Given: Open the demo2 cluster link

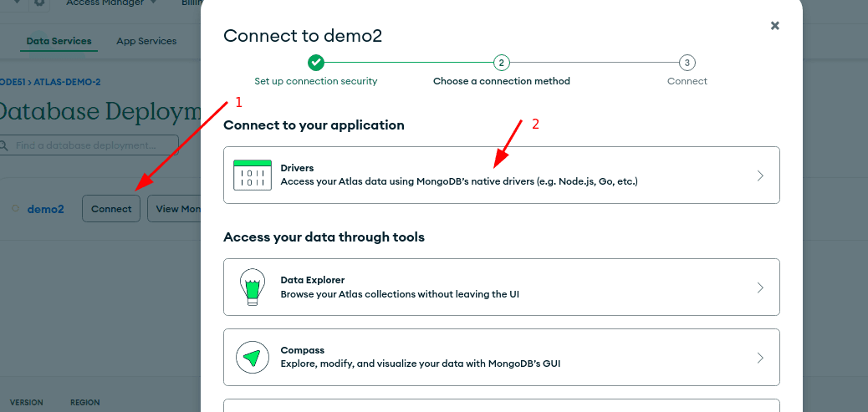Looking at the screenshot, I should coord(45,209).
